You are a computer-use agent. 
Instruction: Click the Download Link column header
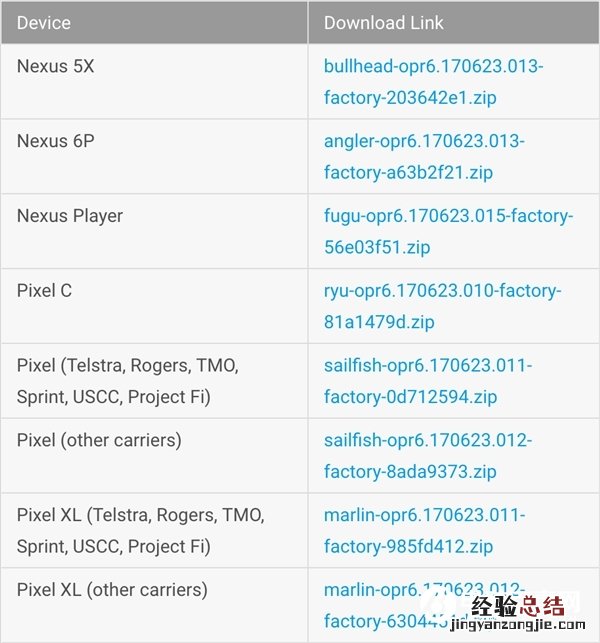[x=383, y=22]
